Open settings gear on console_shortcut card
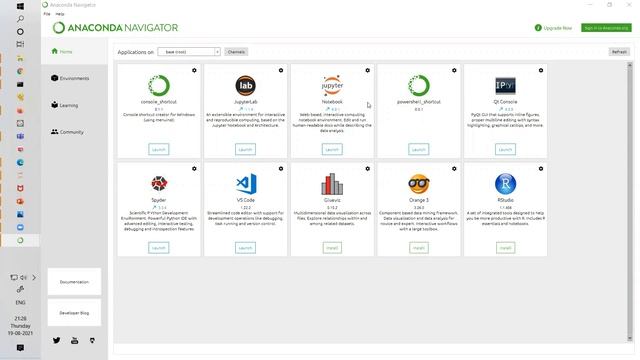The width and height of the screenshot is (640, 360). 194,70
